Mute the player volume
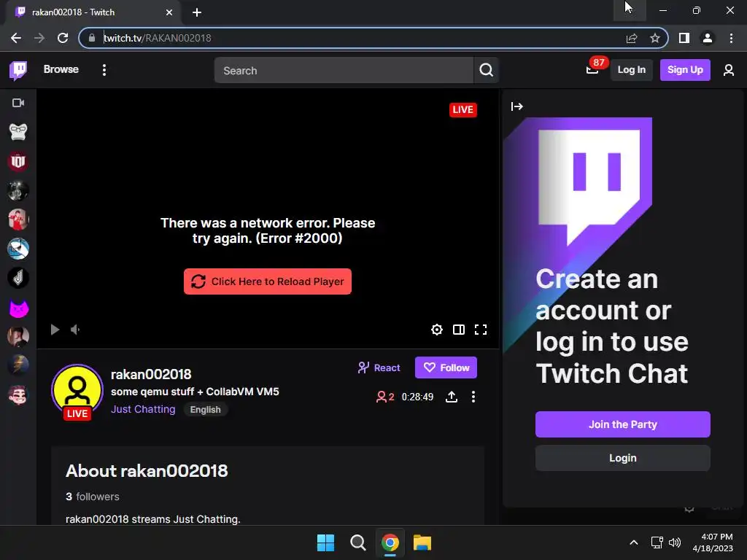The height and width of the screenshot is (560, 747). tap(75, 330)
